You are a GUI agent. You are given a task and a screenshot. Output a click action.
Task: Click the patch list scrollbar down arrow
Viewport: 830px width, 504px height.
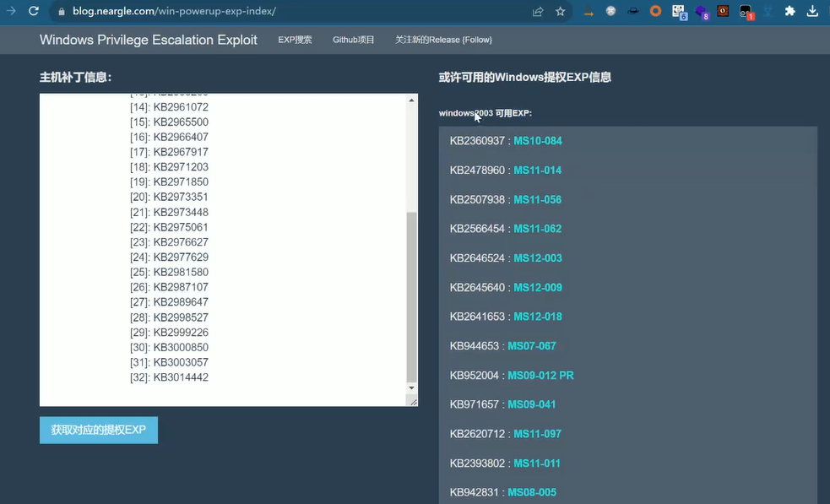[x=412, y=388]
